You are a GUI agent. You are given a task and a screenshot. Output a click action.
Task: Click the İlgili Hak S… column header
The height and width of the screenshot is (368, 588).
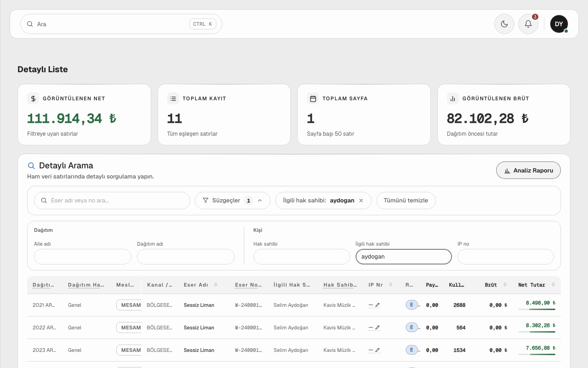[x=292, y=285]
